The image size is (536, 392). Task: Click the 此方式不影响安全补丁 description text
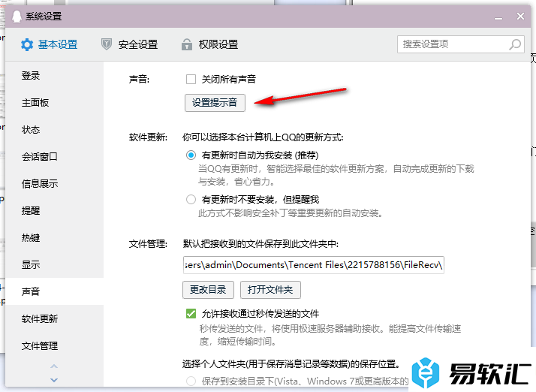tap(291, 213)
